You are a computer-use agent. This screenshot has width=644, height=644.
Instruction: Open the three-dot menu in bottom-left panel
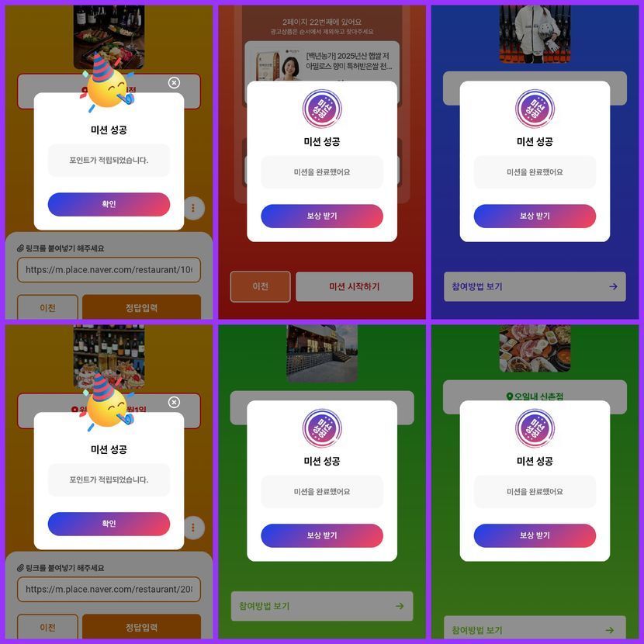pos(193,528)
